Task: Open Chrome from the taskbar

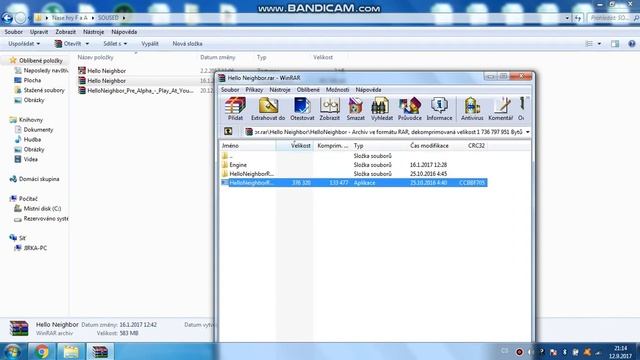Action: (42, 351)
